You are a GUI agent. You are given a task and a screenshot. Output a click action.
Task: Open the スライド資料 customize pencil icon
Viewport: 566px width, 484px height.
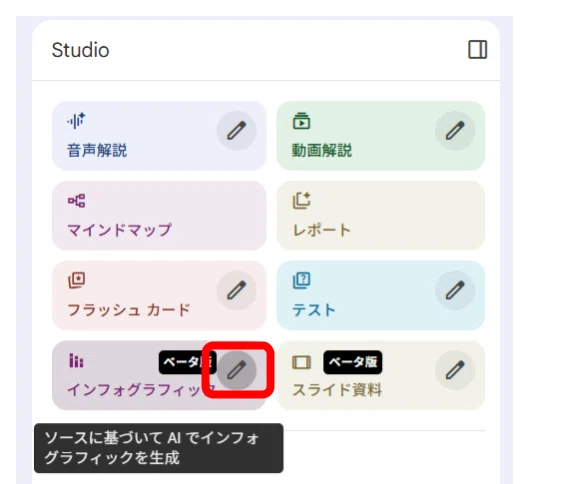[x=455, y=370]
